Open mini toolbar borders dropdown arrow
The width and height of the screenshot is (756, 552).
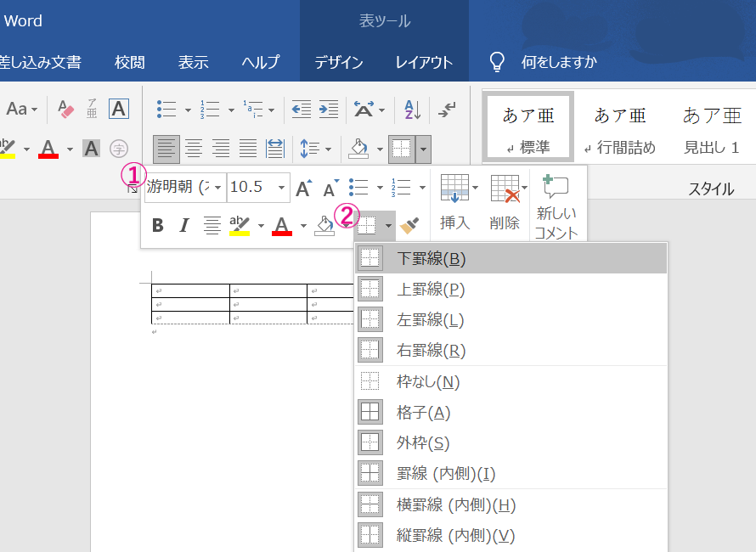(388, 225)
